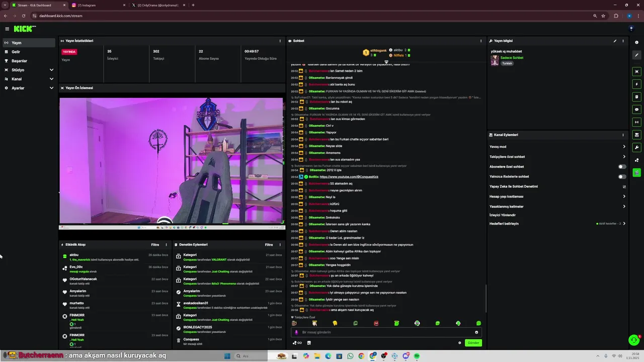Open the Yayın İstatistikleri three-dot options
The image size is (644, 362).
pos(280,41)
